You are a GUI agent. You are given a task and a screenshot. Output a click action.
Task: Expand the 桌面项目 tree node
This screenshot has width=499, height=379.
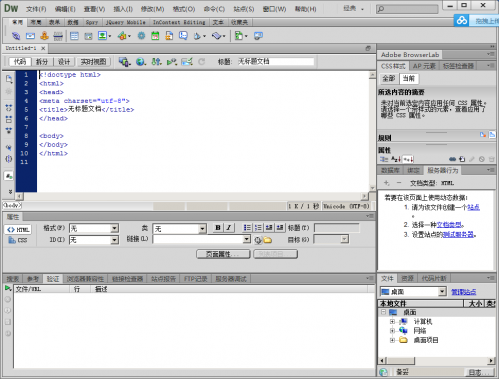coord(392,340)
